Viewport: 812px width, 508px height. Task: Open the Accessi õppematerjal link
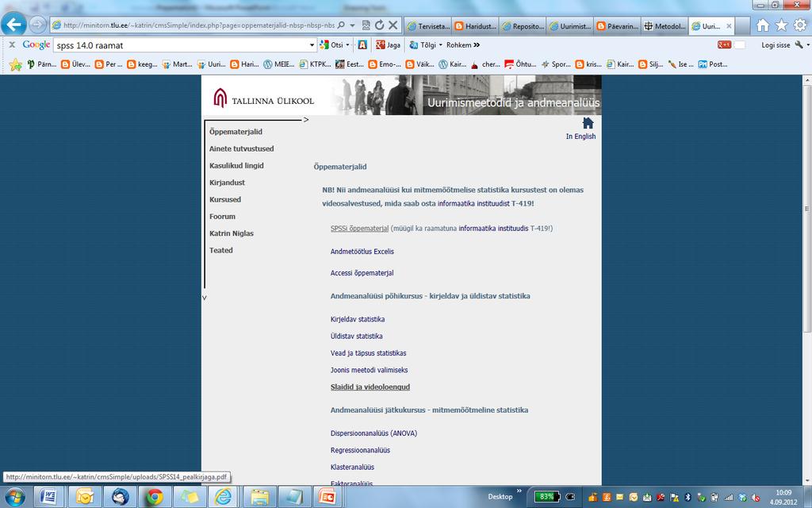click(362, 273)
